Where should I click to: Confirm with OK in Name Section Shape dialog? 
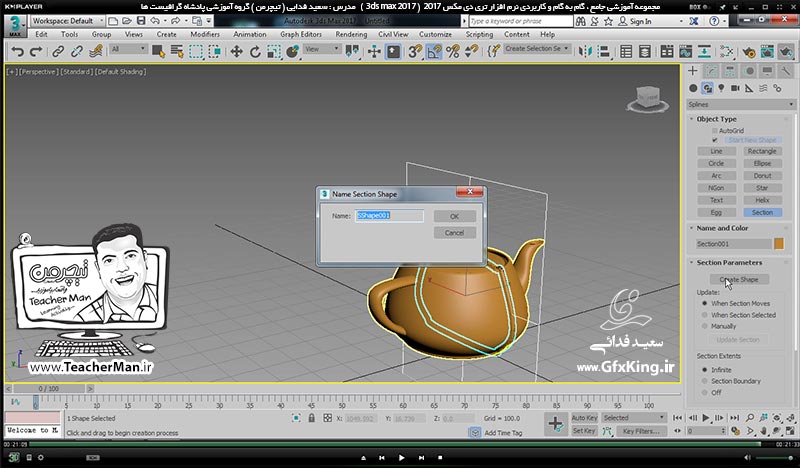coord(455,216)
